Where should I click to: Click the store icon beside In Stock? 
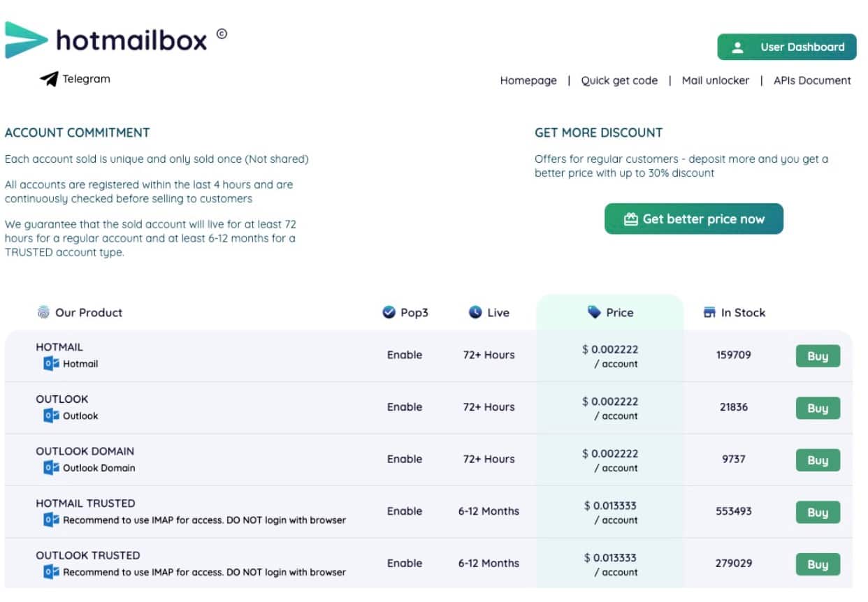tap(709, 313)
